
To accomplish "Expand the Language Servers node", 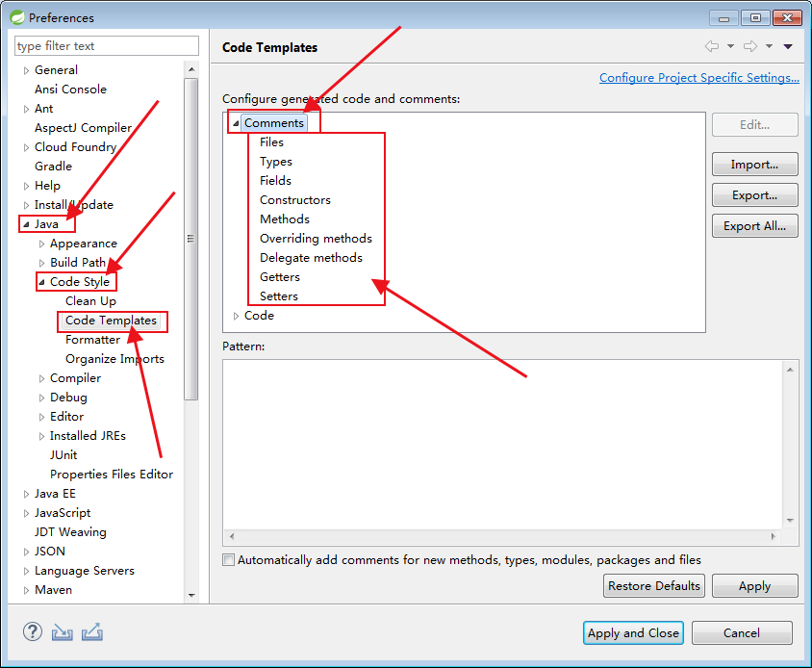I will coord(26,571).
